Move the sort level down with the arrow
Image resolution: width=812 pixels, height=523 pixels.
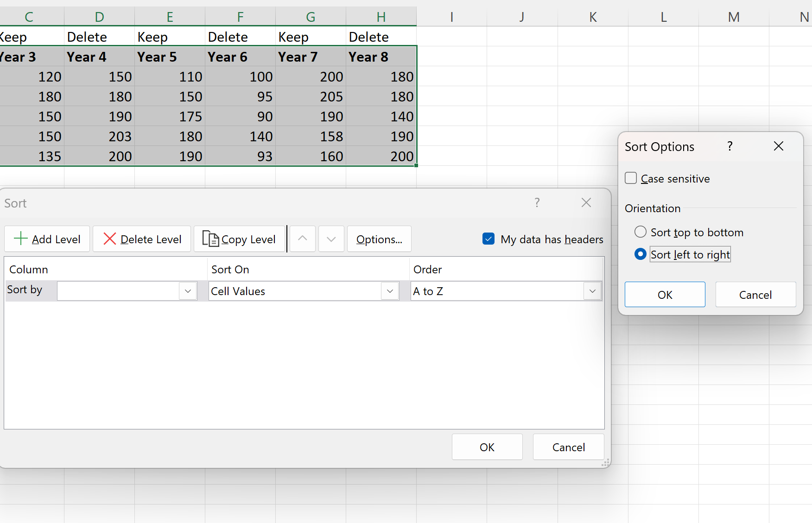[x=331, y=239]
